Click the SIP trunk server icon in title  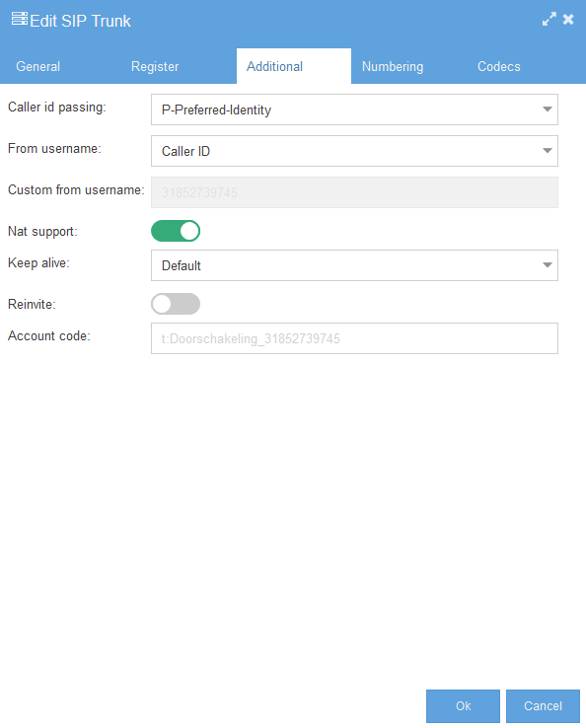click(x=20, y=19)
